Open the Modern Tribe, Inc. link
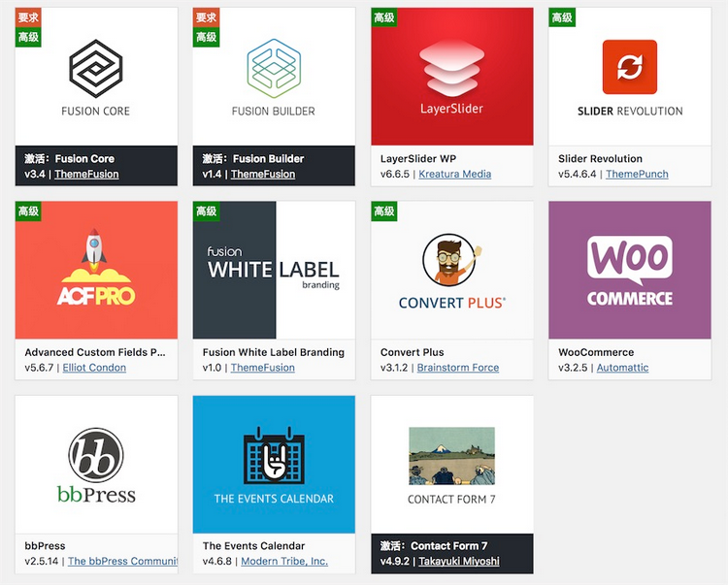This screenshot has width=728, height=585. click(284, 561)
